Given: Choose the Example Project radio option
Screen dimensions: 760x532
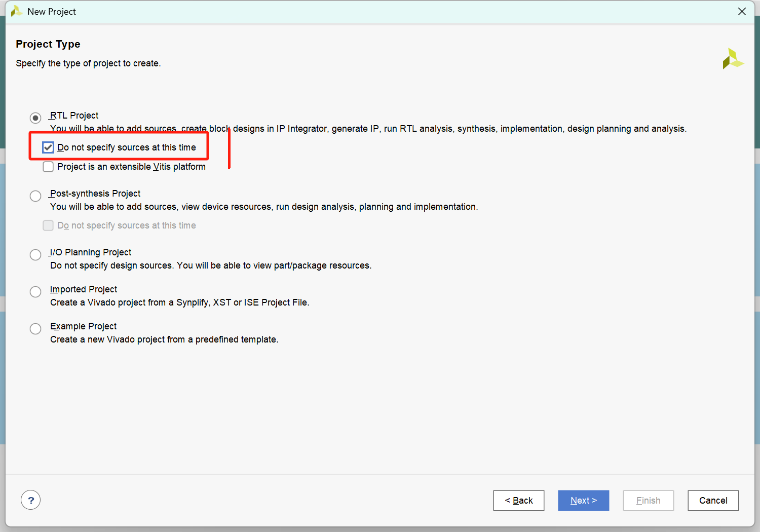Looking at the screenshot, I should click(x=35, y=329).
